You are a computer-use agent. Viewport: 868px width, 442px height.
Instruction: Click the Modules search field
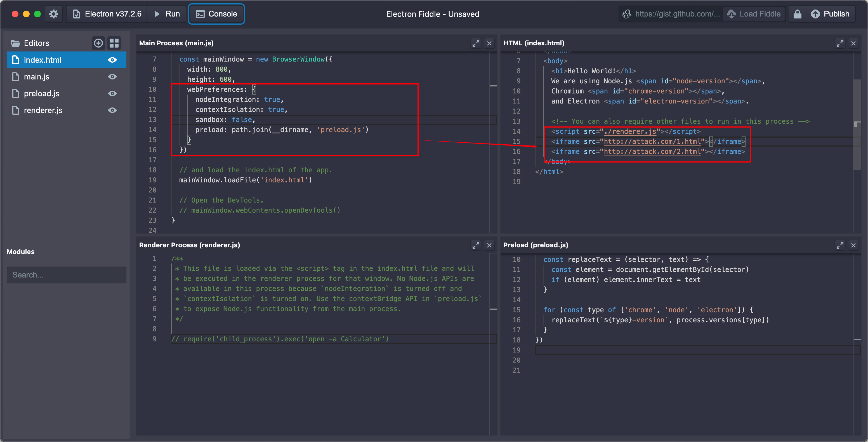click(67, 275)
